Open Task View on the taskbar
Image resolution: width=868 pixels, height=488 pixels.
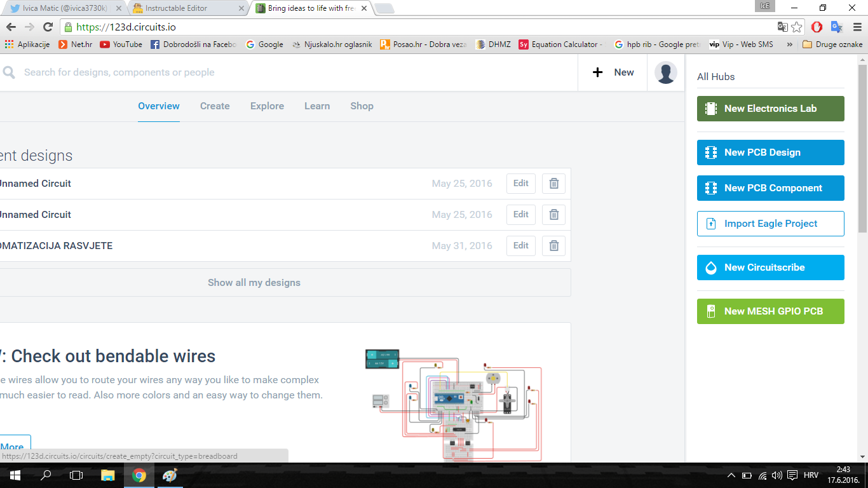click(x=76, y=475)
